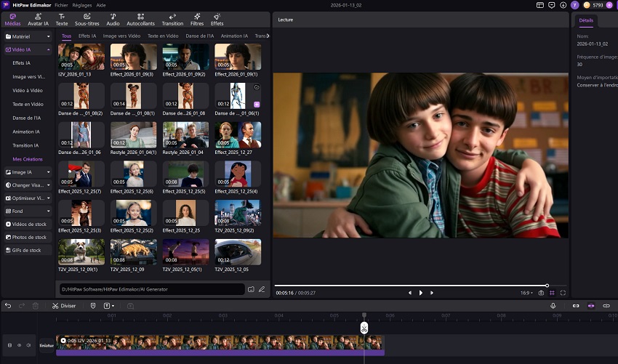Open the Aide menu
Screen dimensions: 618x364
click(101, 5)
